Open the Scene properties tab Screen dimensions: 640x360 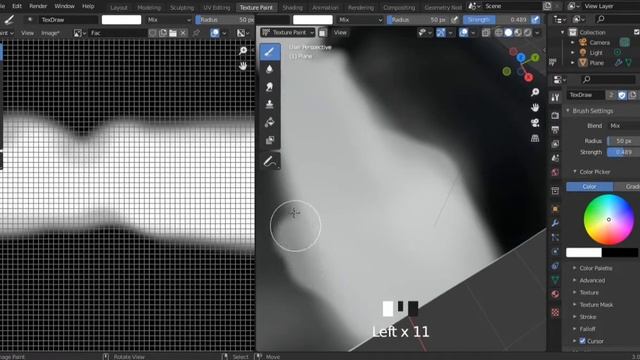click(555, 158)
